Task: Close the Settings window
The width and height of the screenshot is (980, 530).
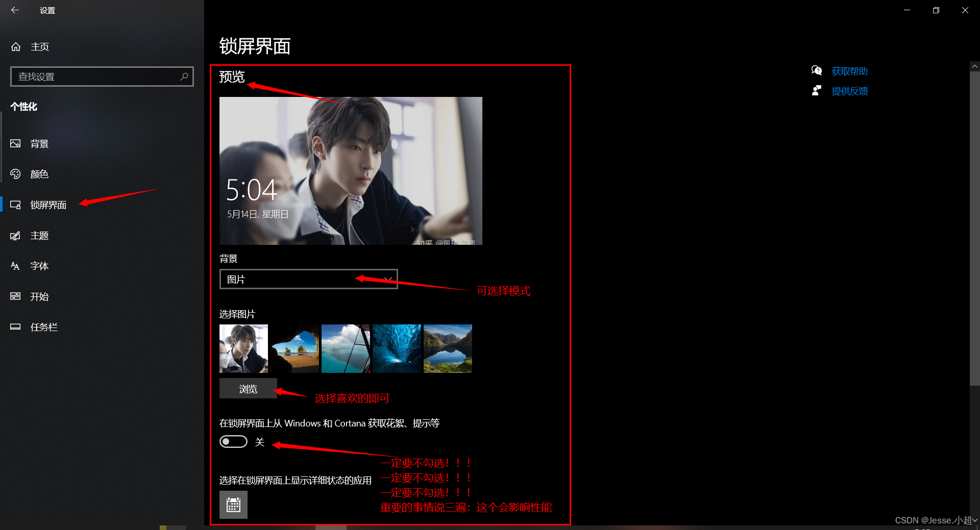Action: [x=965, y=10]
